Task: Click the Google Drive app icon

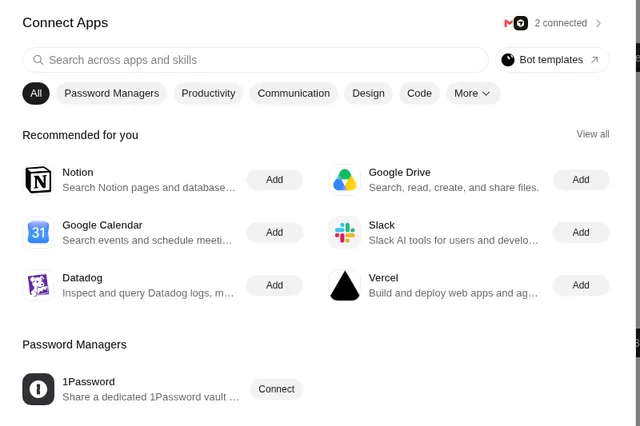Action: 345,180
